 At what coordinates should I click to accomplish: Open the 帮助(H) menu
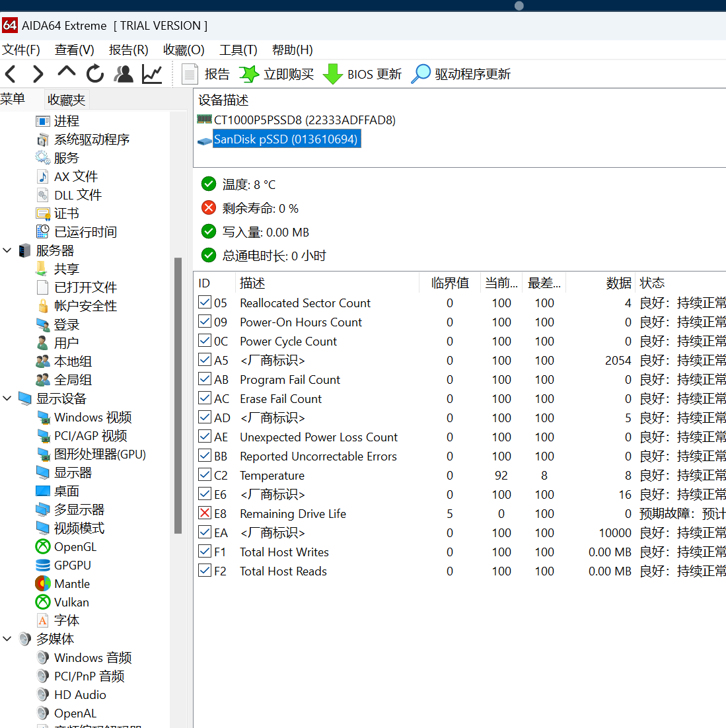click(x=292, y=50)
